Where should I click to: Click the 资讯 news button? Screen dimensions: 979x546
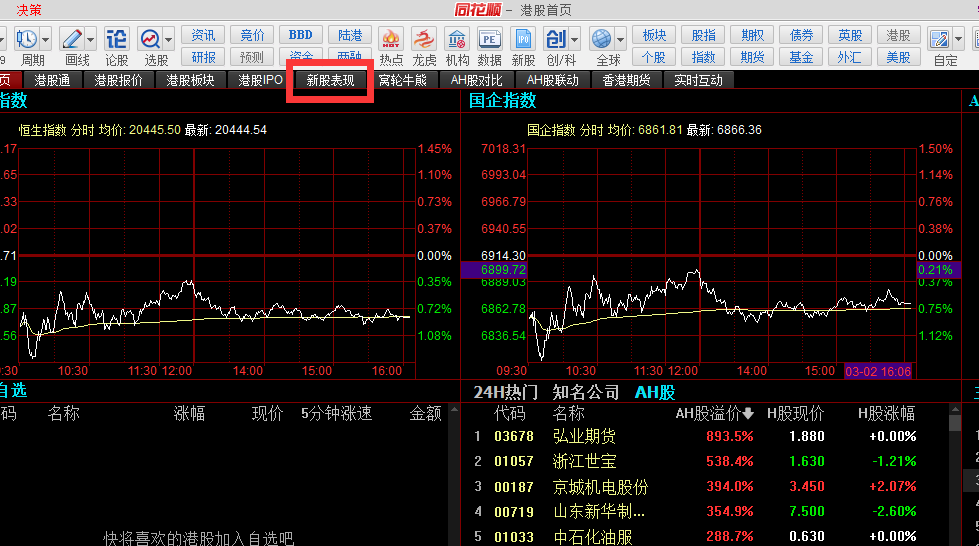[x=203, y=35]
